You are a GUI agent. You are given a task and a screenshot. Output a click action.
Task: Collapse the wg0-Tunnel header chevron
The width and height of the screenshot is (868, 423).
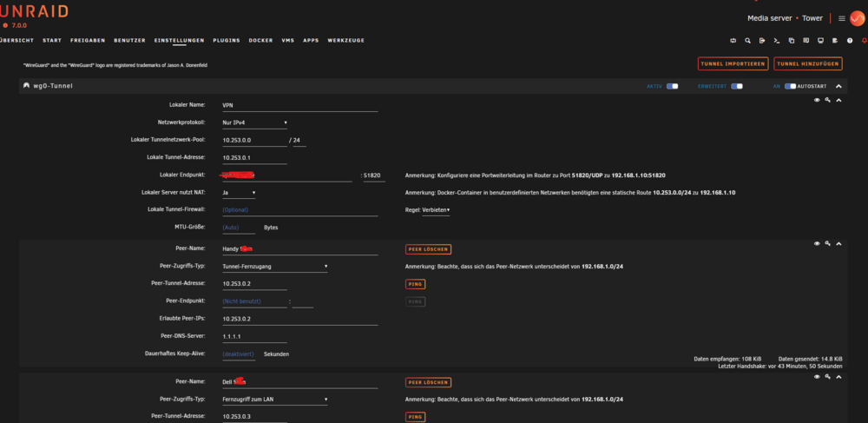(838, 86)
